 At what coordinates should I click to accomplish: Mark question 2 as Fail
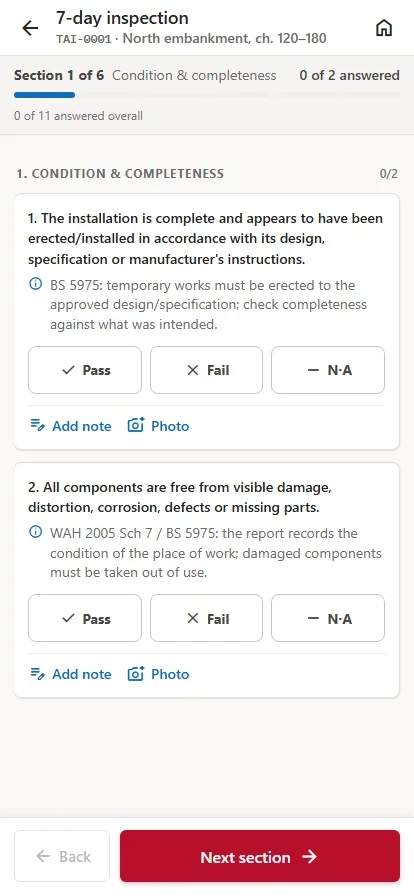pos(206,618)
